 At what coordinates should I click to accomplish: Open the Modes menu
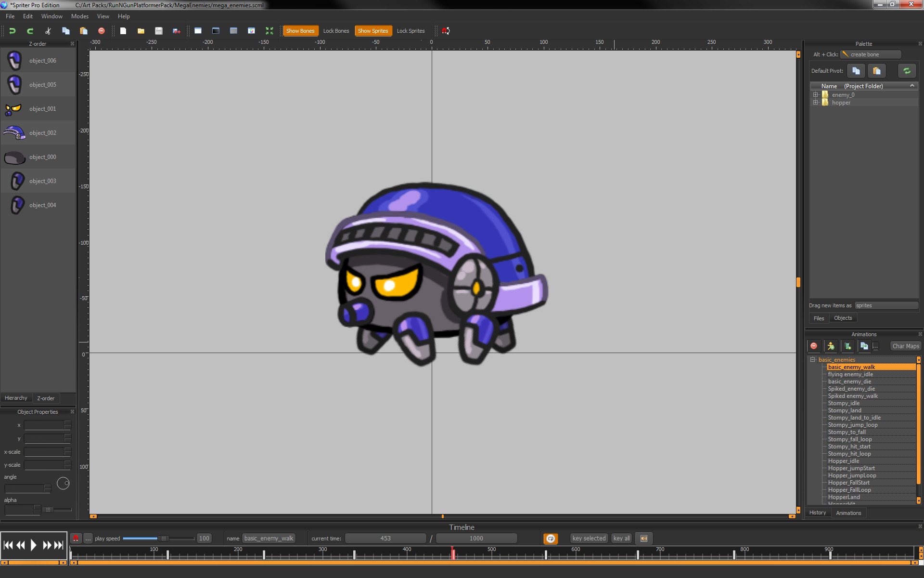[79, 16]
